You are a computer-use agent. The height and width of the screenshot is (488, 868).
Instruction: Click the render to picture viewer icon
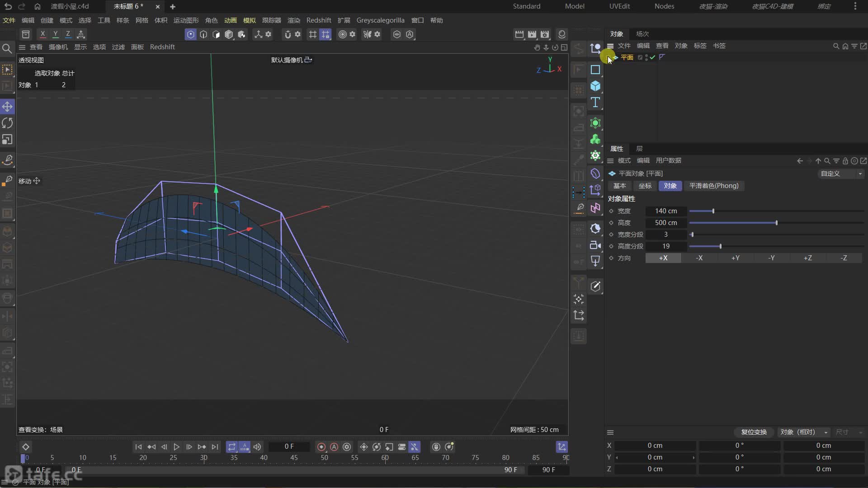(532, 34)
